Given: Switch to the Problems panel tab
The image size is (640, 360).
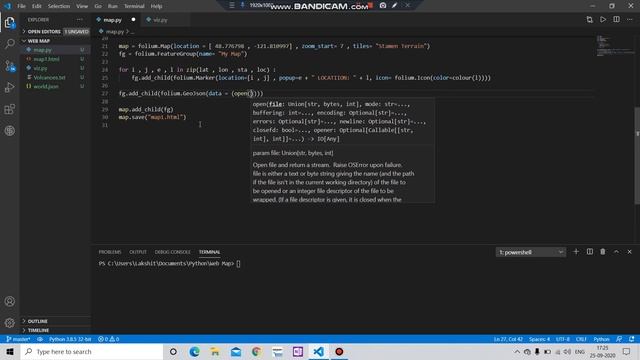Looking at the screenshot, I should [110, 252].
